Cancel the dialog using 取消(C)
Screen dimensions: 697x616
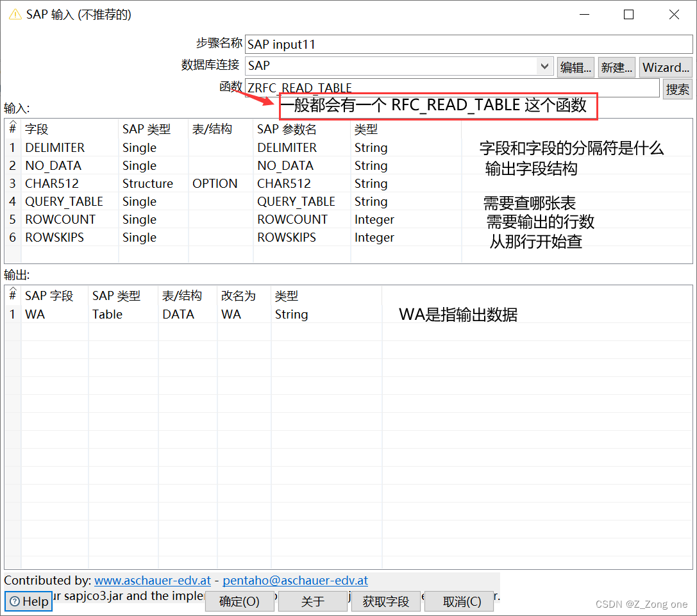[x=458, y=601]
